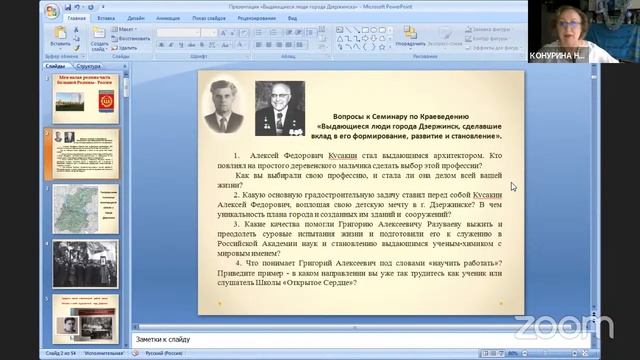640x360 pixels.
Task: Open the Office button menu
Action: (52, 11)
